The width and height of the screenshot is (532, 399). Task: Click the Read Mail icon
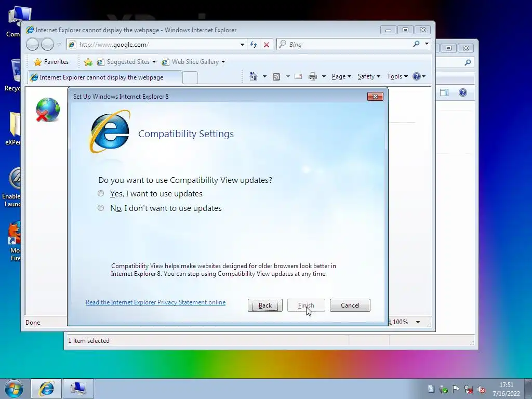[298, 76]
